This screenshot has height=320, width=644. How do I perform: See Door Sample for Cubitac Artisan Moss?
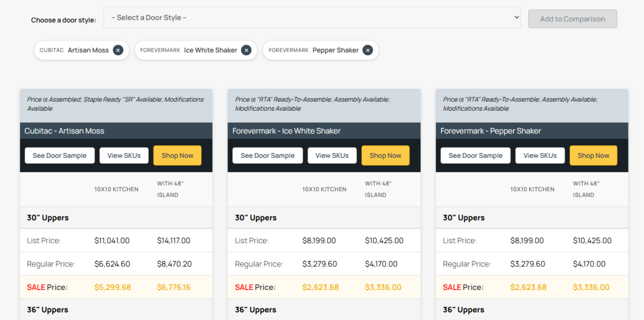point(60,156)
